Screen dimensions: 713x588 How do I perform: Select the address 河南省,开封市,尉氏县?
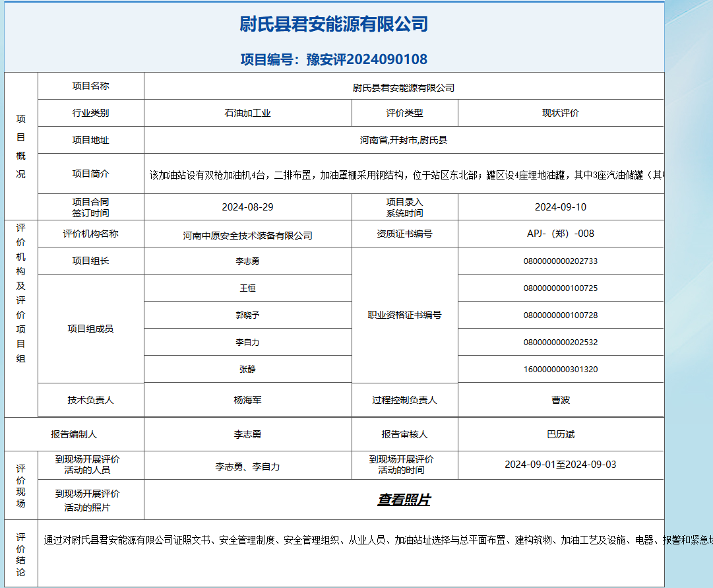coord(404,140)
